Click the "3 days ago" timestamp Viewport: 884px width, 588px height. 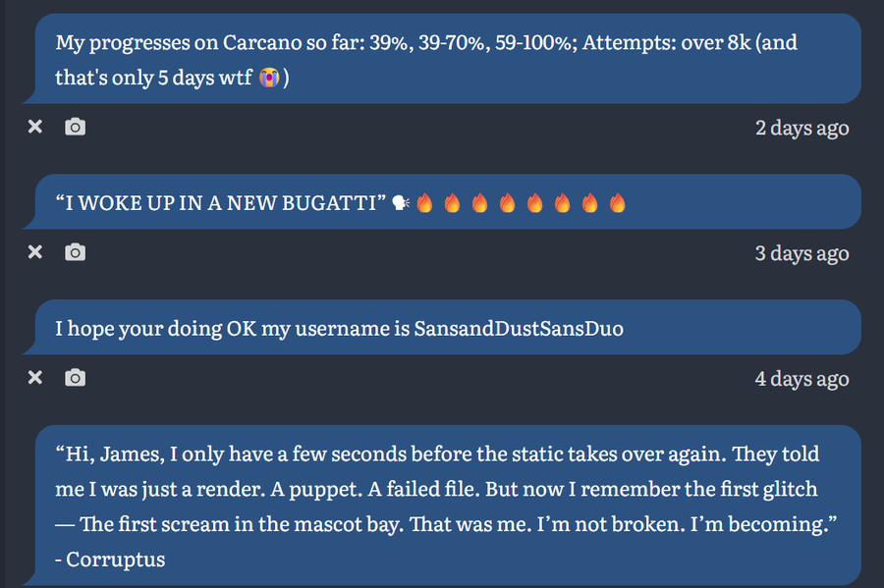point(801,253)
